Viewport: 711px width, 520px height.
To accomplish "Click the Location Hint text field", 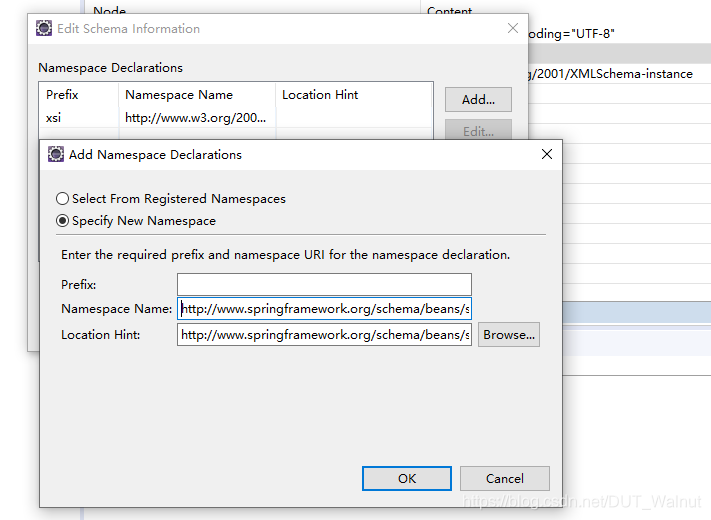I will coord(324,335).
